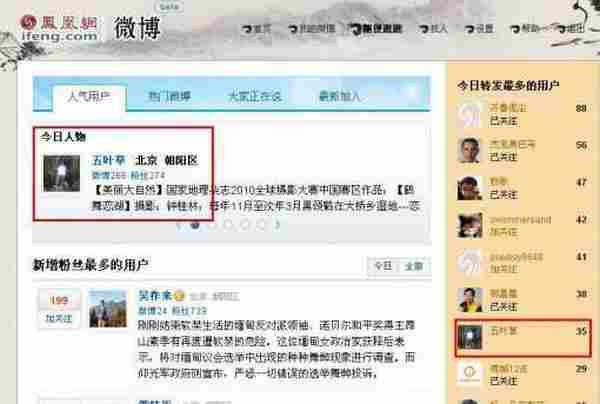This screenshot has height=404, width=600.
Task: Open the 帮助 help link
Action: pyautogui.click(x=526, y=29)
